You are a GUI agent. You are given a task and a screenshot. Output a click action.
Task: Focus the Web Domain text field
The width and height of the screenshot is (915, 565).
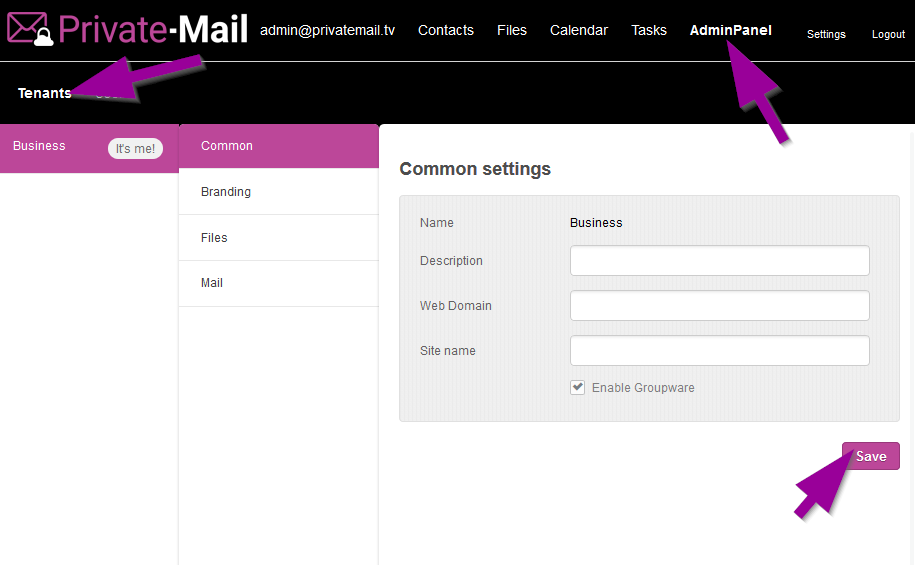click(x=719, y=306)
